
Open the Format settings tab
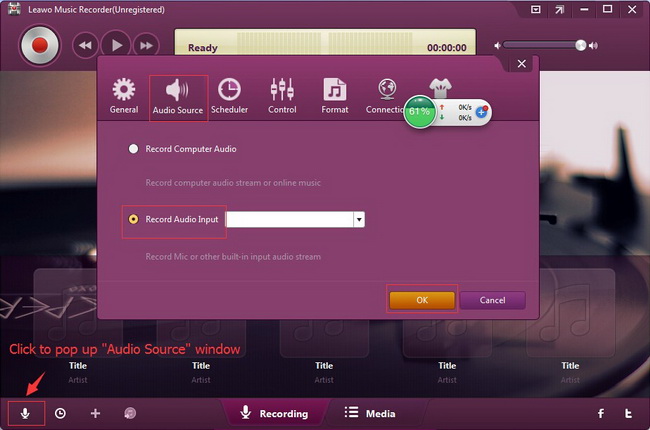click(335, 96)
